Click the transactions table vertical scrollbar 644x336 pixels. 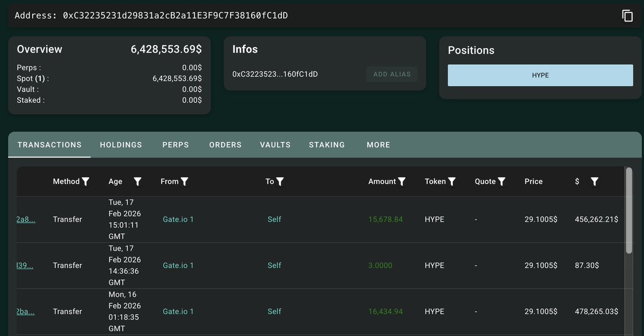(629, 209)
